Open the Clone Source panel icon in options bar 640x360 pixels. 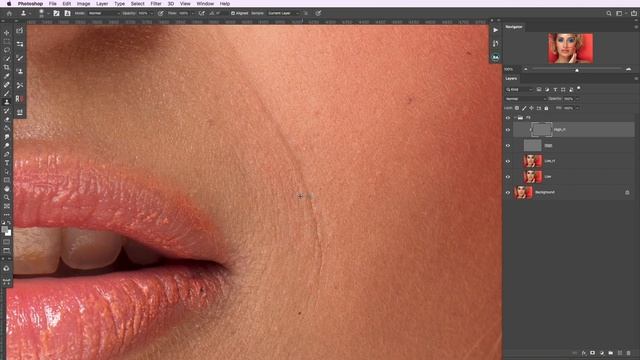(67, 13)
